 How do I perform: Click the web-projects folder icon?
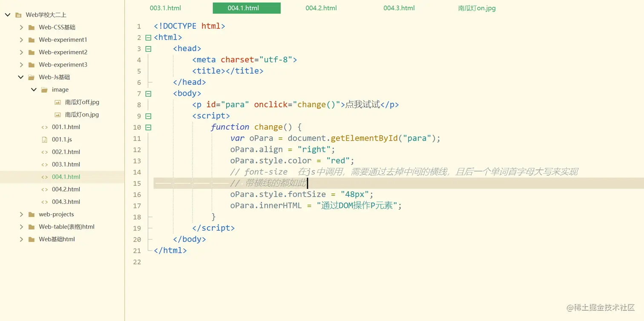coord(31,214)
